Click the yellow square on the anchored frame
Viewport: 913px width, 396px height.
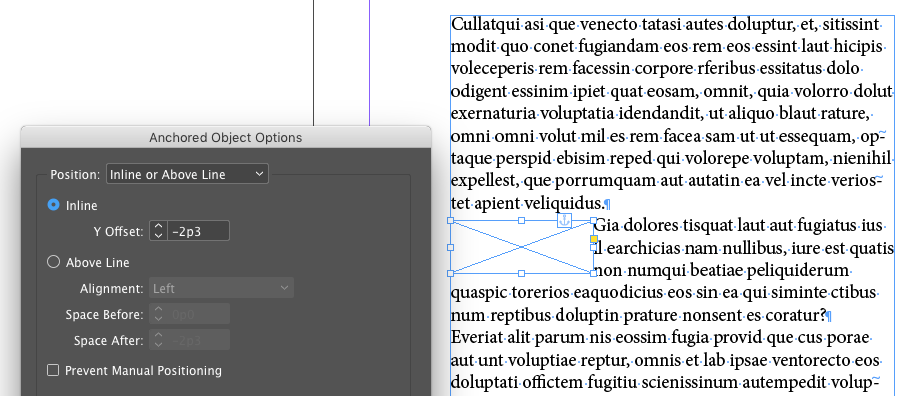coord(594,239)
